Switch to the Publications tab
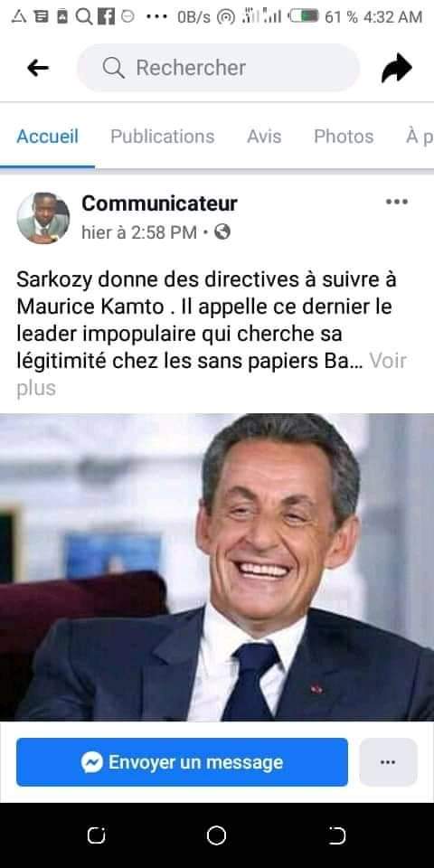Image resolution: width=434 pixels, height=868 pixels. 162,137
